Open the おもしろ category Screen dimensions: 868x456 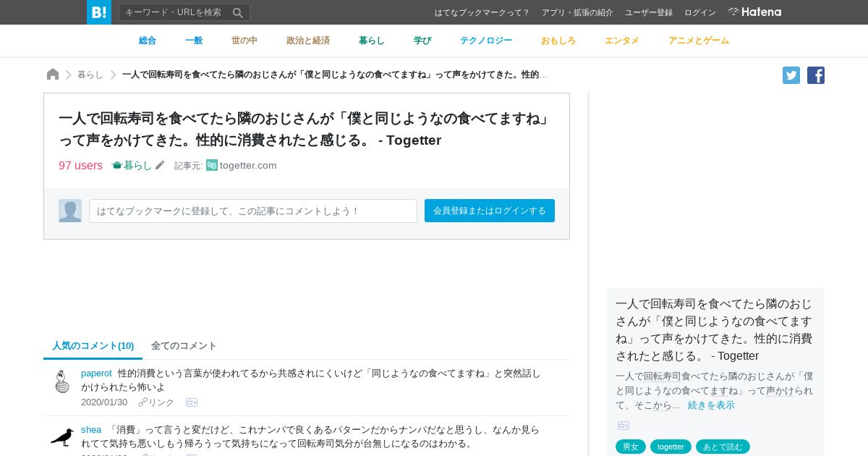(x=558, y=41)
